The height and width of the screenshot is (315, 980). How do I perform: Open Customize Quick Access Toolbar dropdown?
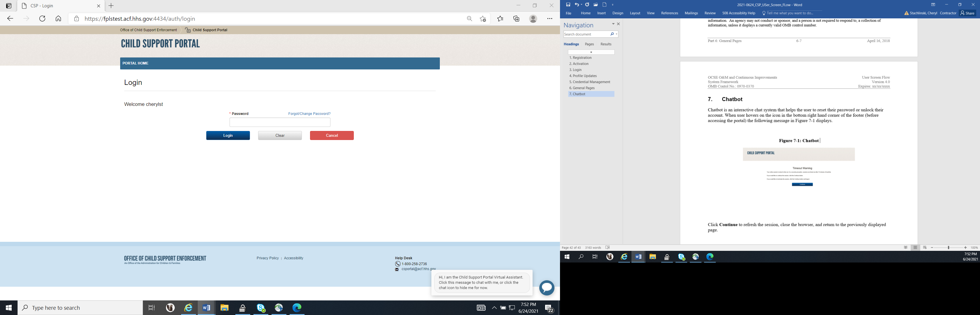(x=613, y=5)
